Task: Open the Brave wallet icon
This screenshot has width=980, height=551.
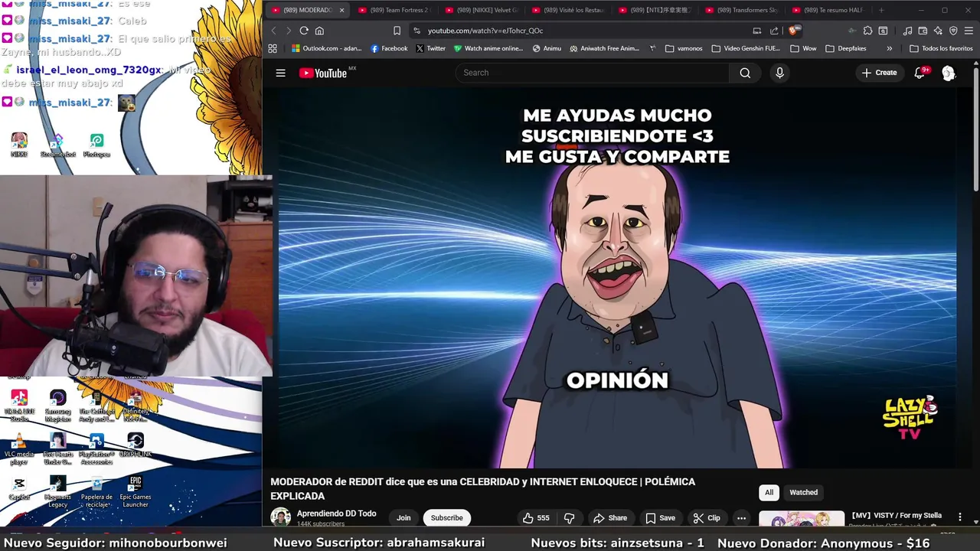Action: click(x=923, y=31)
